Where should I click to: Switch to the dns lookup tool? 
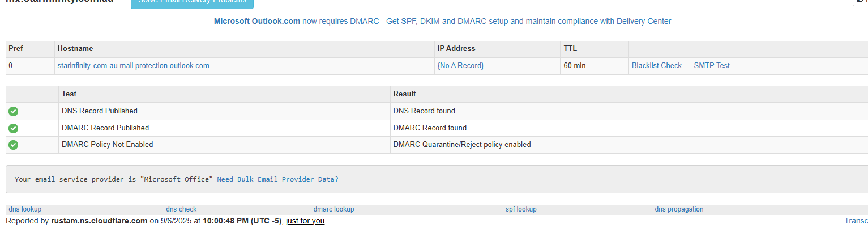point(25,209)
